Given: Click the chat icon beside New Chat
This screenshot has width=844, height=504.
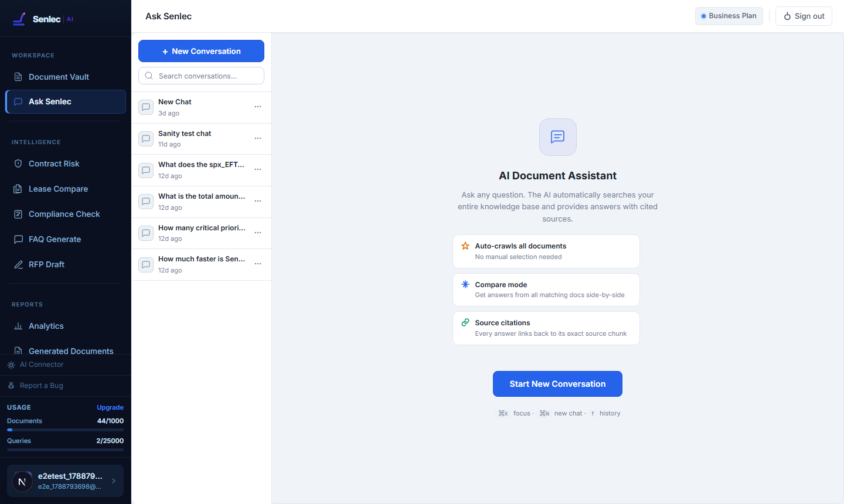Looking at the screenshot, I should [x=146, y=107].
